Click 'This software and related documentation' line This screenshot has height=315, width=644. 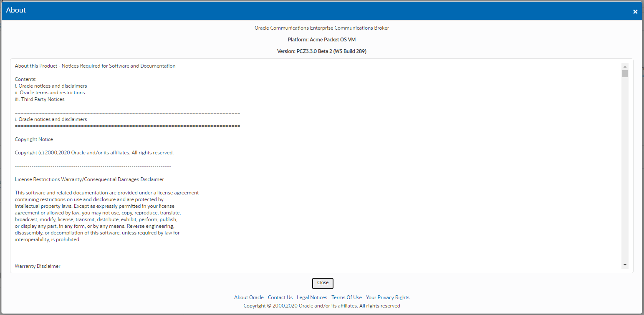click(107, 193)
